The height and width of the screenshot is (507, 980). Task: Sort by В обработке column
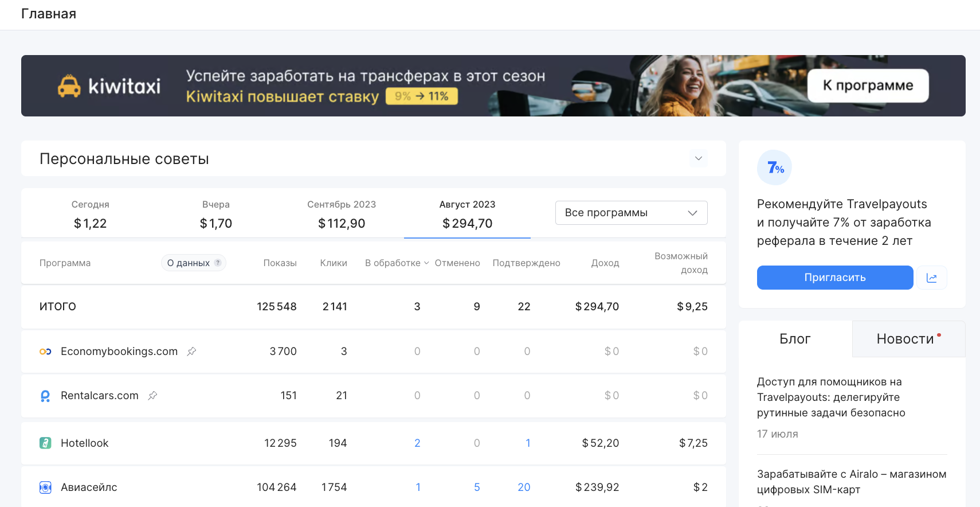(x=397, y=263)
